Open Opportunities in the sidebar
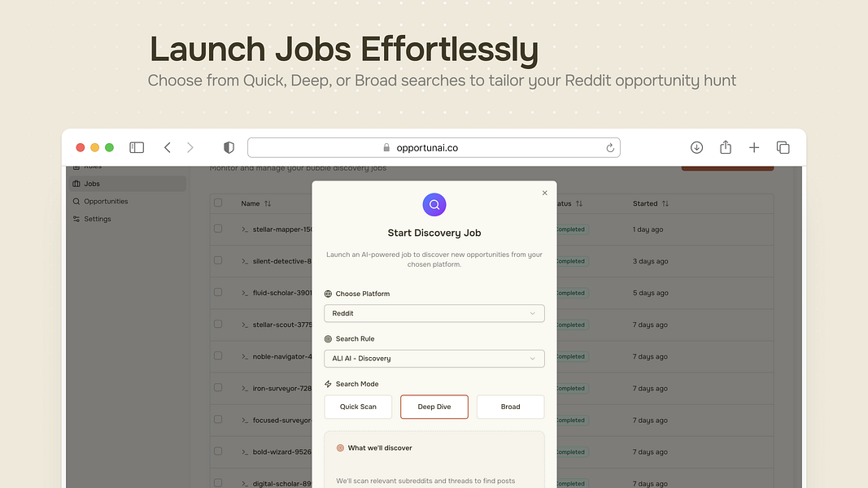The height and width of the screenshot is (488, 868). (106, 201)
